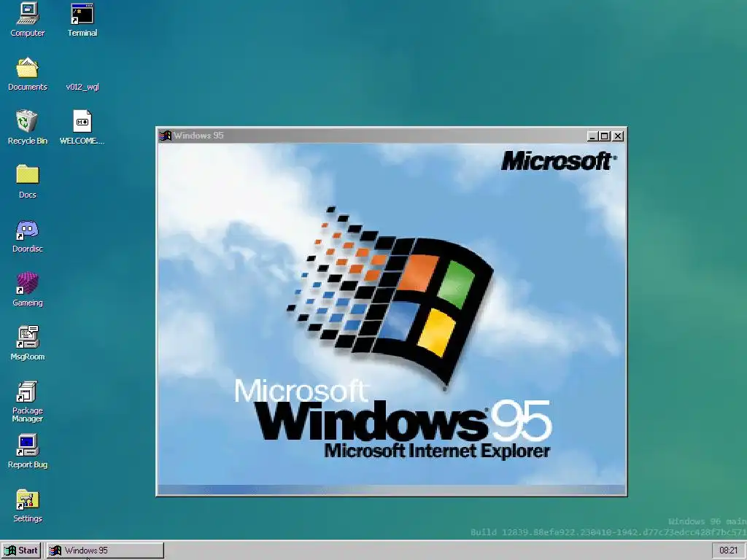Open the Computer desktop icon
The width and height of the screenshot is (747, 560).
pyautogui.click(x=28, y=20)
